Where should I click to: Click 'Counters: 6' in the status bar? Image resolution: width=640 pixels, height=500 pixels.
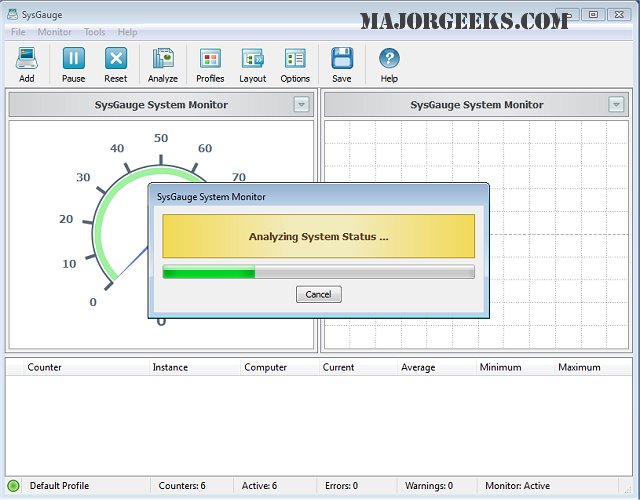[182, 486]
